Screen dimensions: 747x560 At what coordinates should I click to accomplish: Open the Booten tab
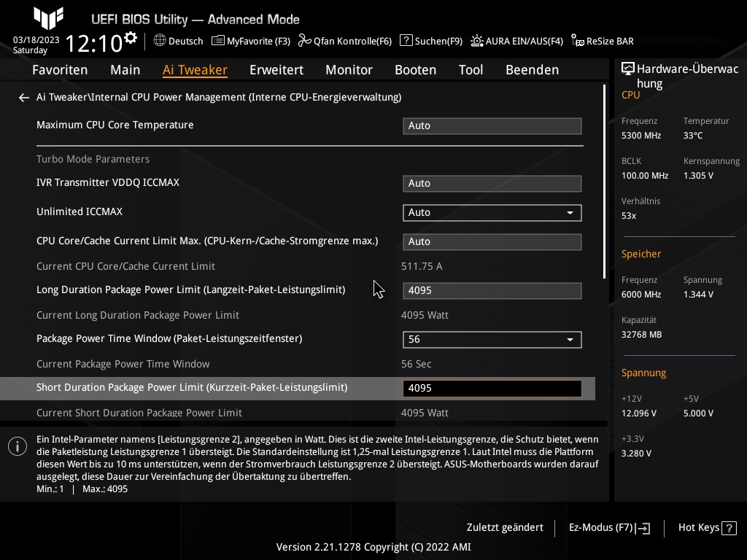click(x=415, y=70)
